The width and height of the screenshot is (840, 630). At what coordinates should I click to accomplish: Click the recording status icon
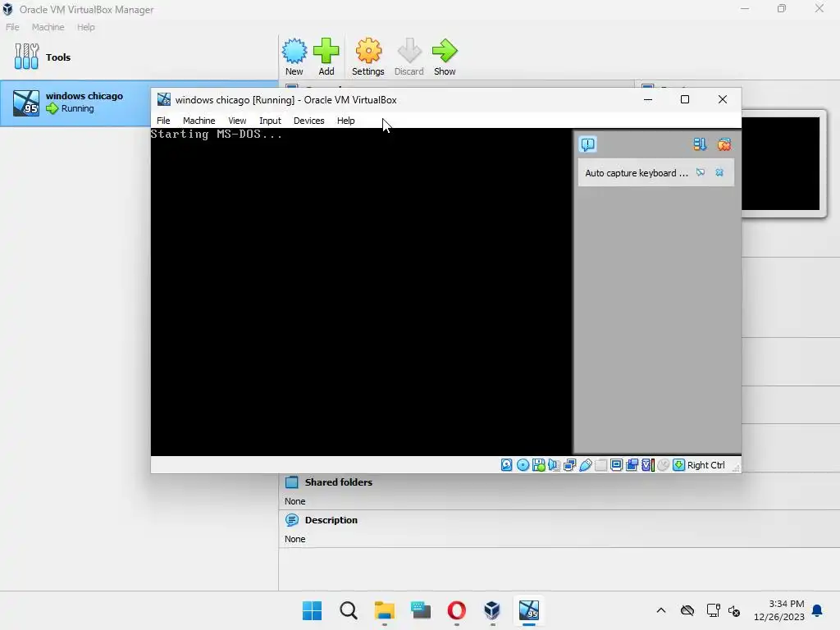[632, 465]
